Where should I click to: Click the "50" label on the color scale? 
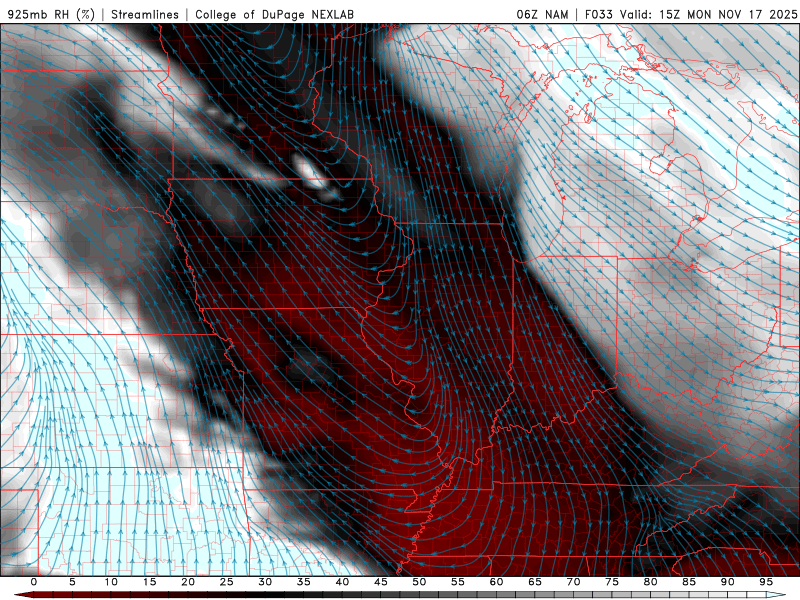[x=419, y=582]
